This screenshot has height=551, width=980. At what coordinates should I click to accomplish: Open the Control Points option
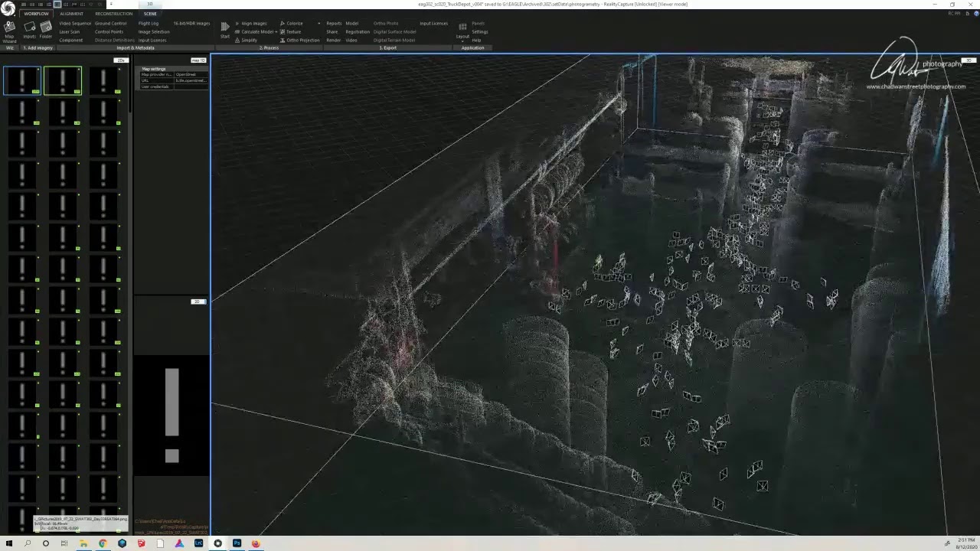pos(109,32)
